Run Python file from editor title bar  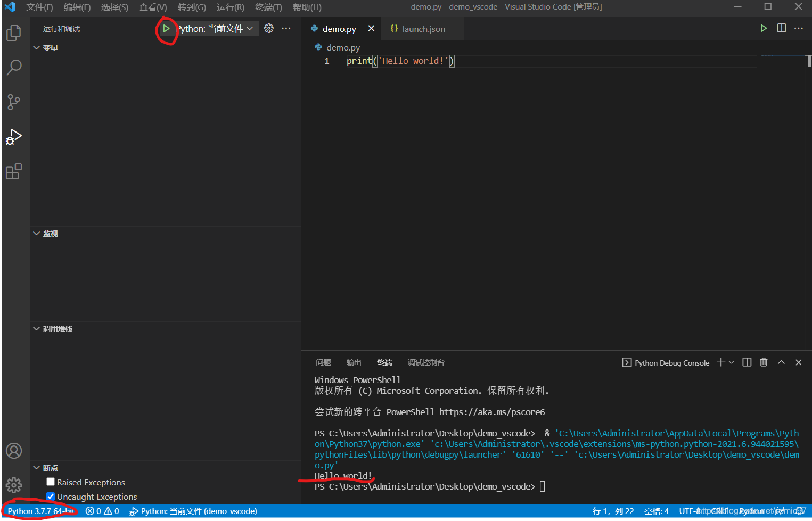coord(764,28)
